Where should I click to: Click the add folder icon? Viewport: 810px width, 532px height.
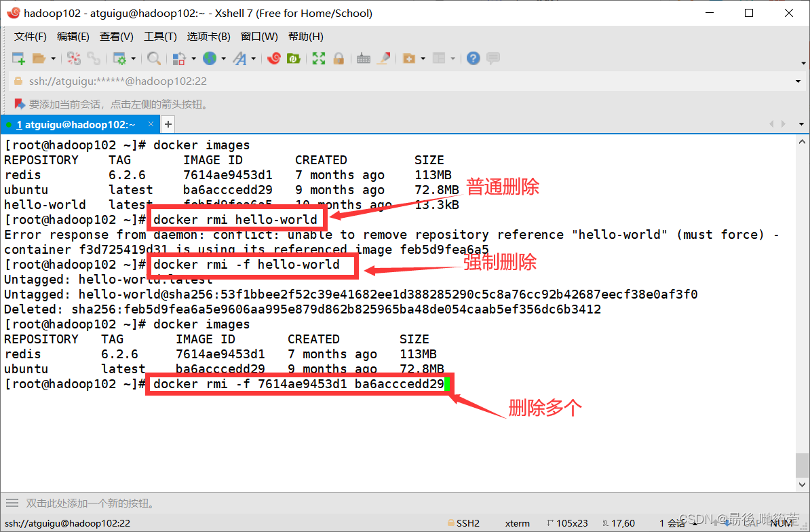pyautogui.click(x=409, y=58)
